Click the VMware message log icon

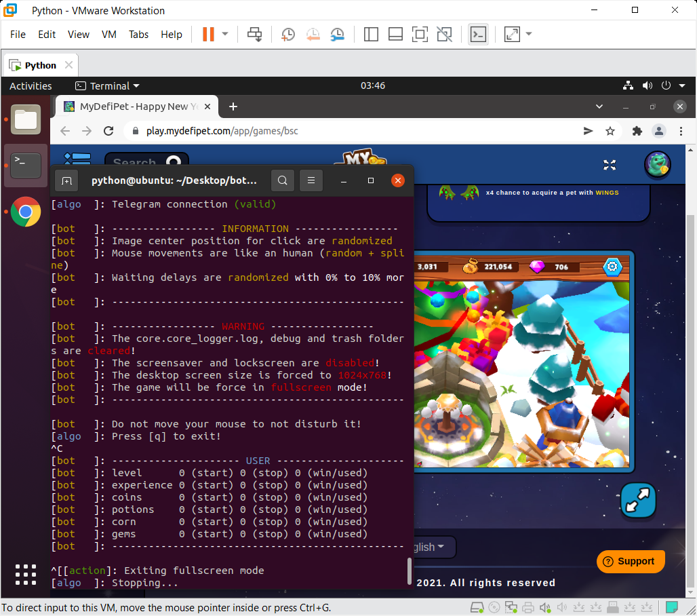tap(671, 607)
